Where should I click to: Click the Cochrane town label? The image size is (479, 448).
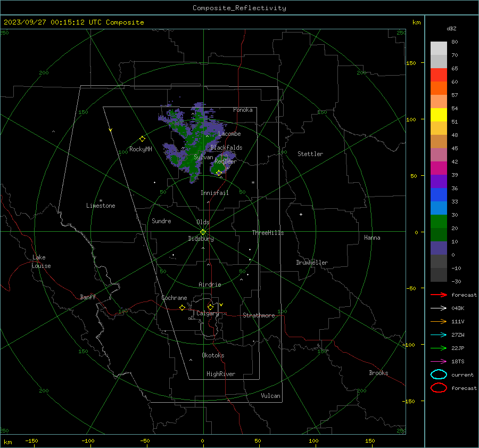pyautogui.click(x=174, y=298)
